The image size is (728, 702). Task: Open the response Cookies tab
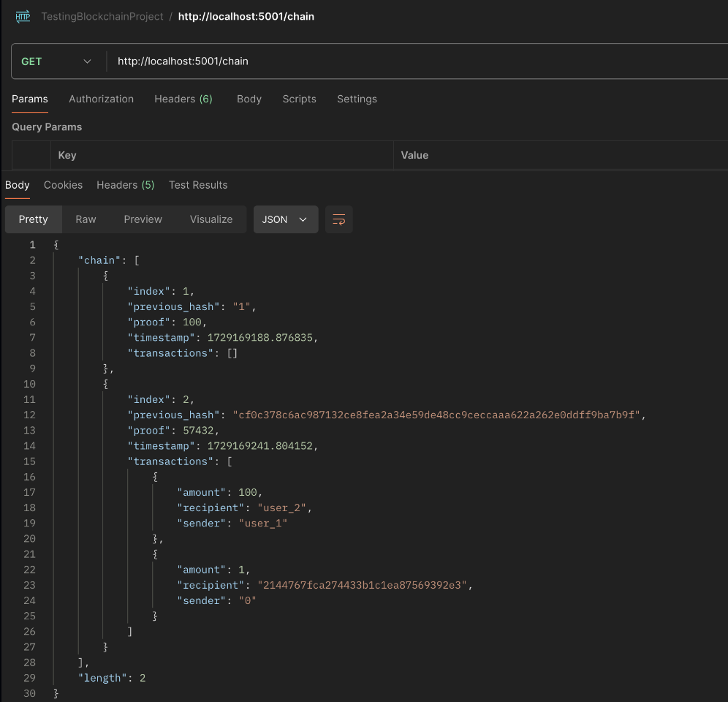click(x=63, y=185)
